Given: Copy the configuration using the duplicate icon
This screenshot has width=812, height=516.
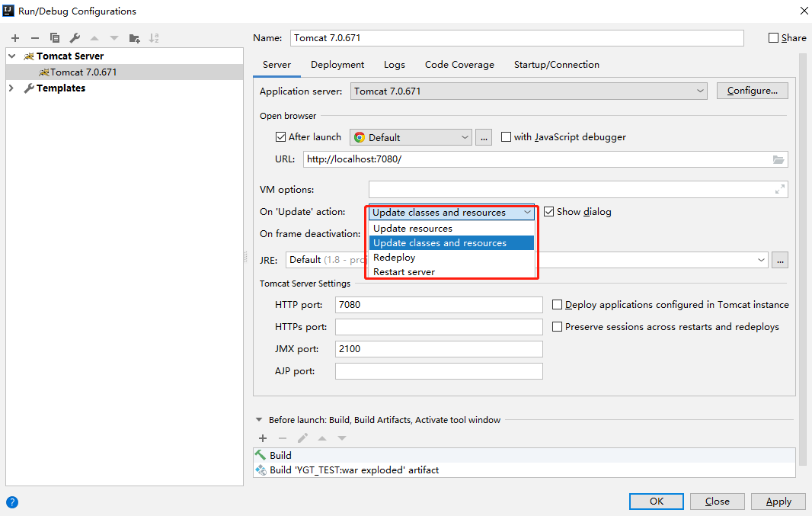Looking at the screenshot, I should pos(54,38).
